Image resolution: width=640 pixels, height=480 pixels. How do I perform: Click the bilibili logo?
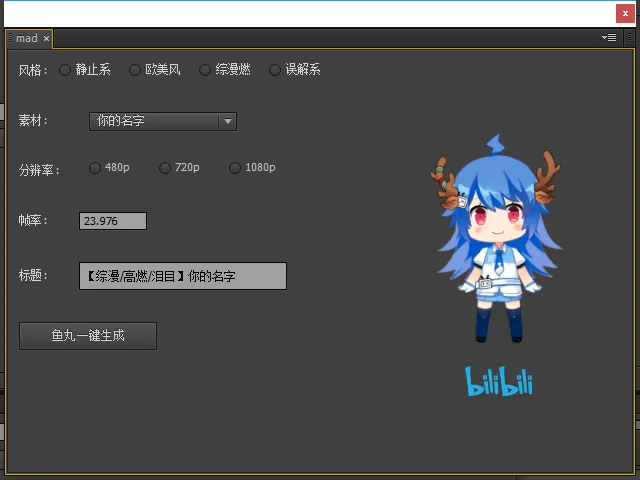click(x=499, y=381)
